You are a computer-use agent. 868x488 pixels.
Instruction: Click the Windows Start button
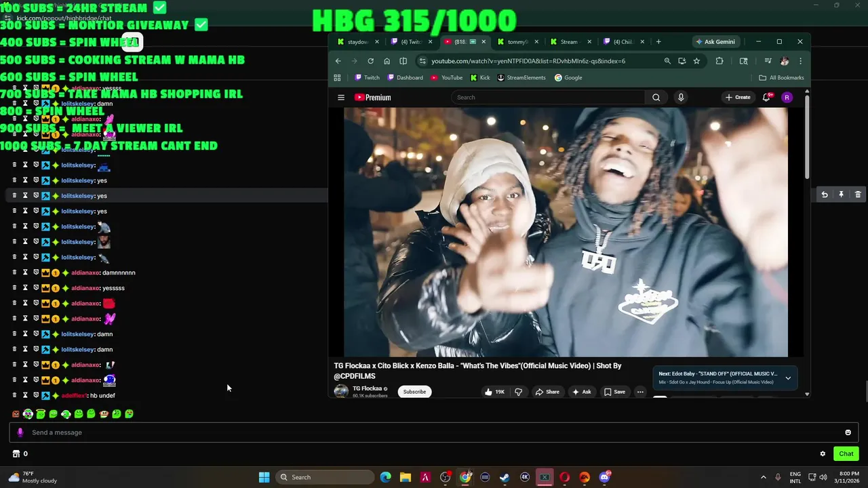point(264,477)
